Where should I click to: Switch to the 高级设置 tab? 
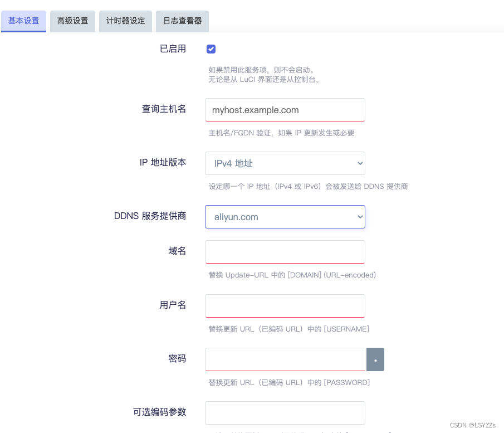(72, 21)
